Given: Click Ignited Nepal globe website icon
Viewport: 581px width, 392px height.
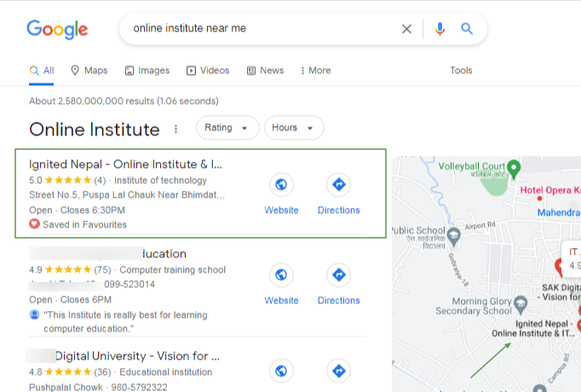Looking at the screenshot, I should click(x=281, y=184).
